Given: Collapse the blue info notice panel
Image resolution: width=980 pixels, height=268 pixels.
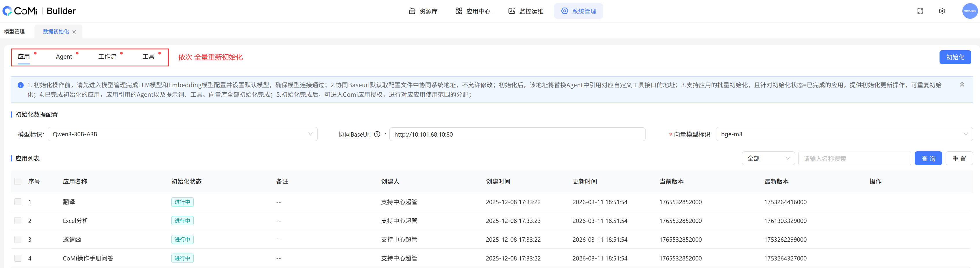Looking at the screenshot, I should (962, 85).
